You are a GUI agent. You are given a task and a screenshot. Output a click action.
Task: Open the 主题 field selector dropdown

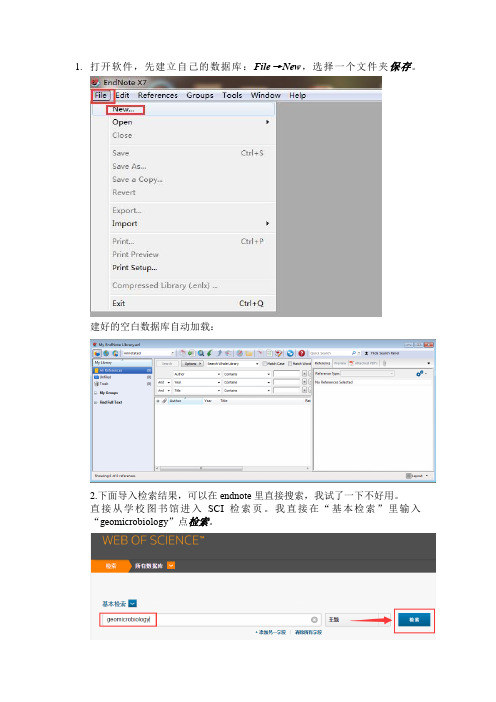pos(357,620)
